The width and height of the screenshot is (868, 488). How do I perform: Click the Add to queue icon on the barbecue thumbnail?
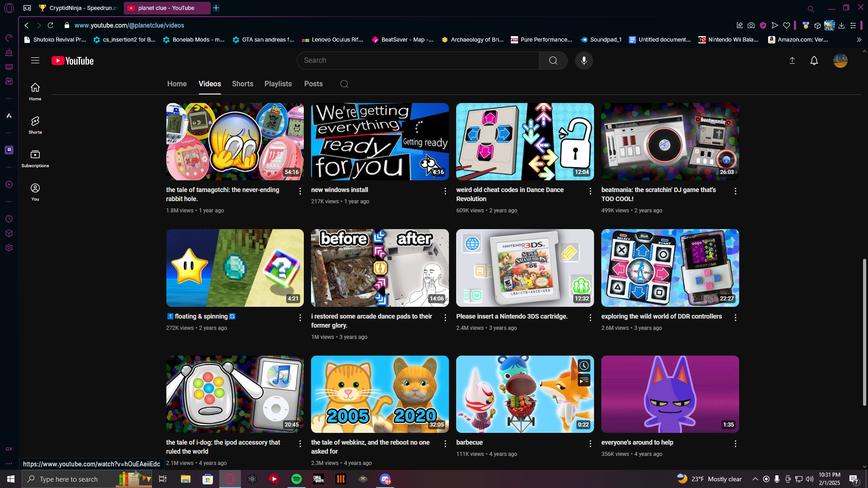pyautogui.click(x=584, y=380)
